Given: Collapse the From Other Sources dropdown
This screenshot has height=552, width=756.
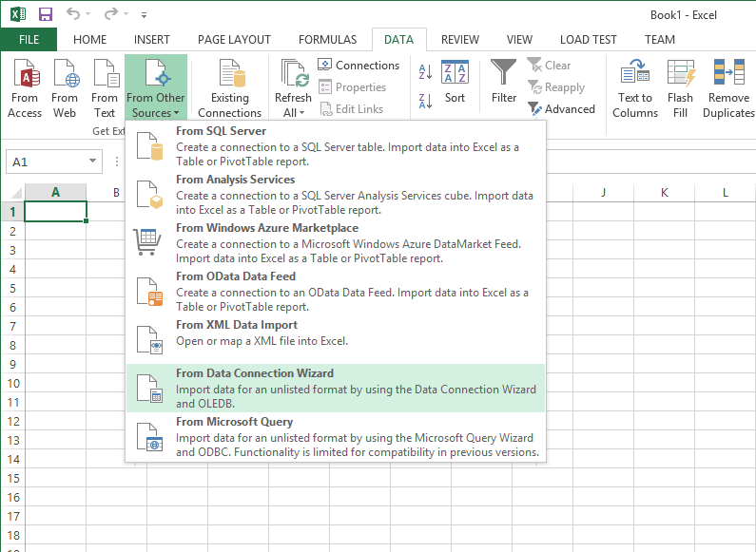Looking at the screenshot, I should (x=156, y=88).
